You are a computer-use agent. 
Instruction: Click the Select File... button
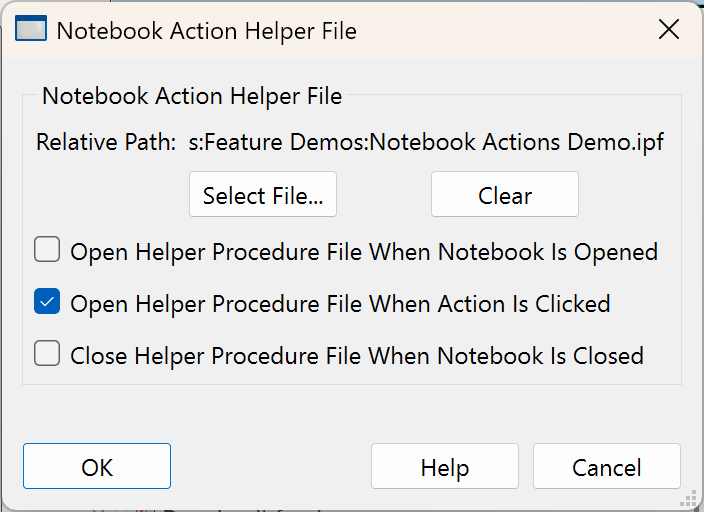263,195
